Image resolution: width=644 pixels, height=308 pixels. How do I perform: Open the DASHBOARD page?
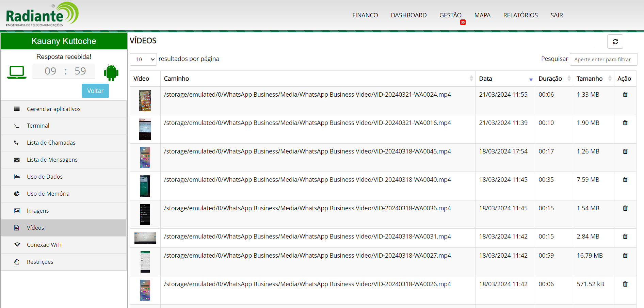(x=408, y=15)
